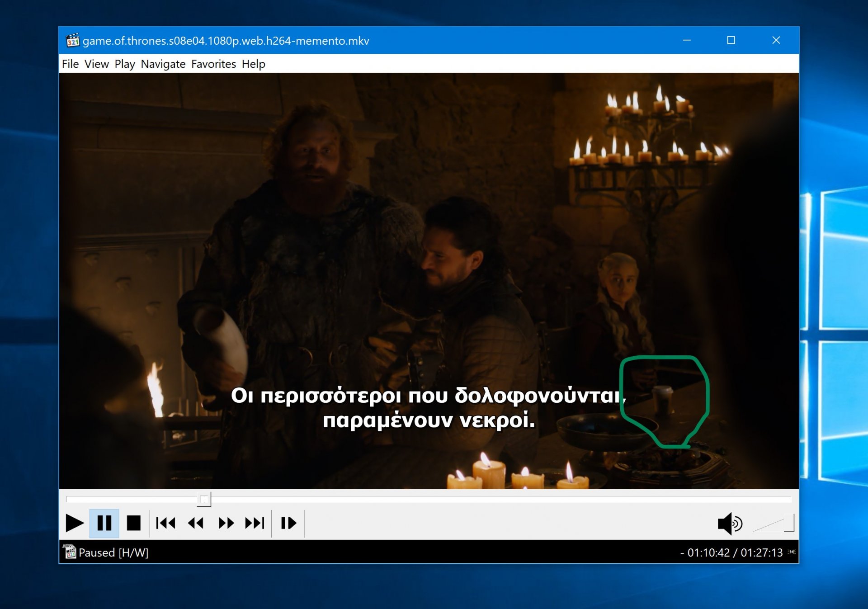Expand the Favorites menu
This screenshot has width=868, height=609.
[213, 64]
